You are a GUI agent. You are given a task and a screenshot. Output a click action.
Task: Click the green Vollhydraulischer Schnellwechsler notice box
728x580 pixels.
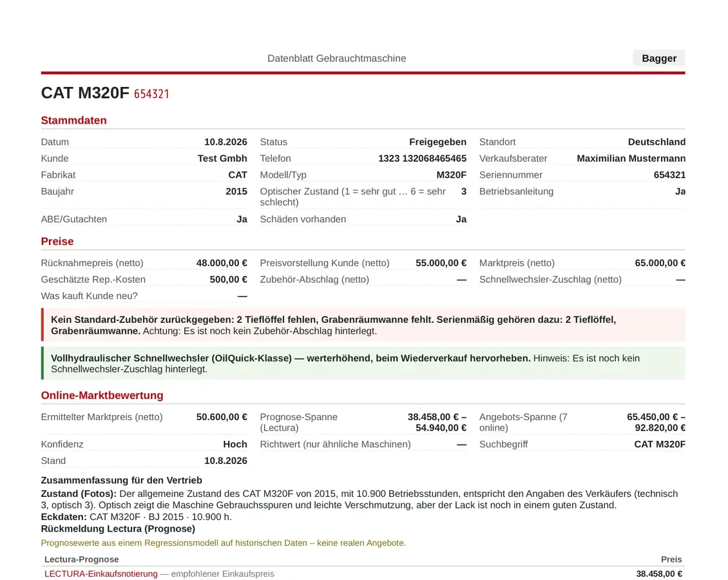click(x=363, y=363)
